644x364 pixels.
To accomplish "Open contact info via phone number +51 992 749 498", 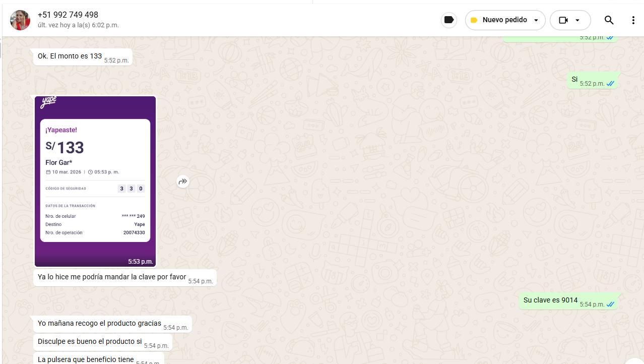I will point(68,15).
